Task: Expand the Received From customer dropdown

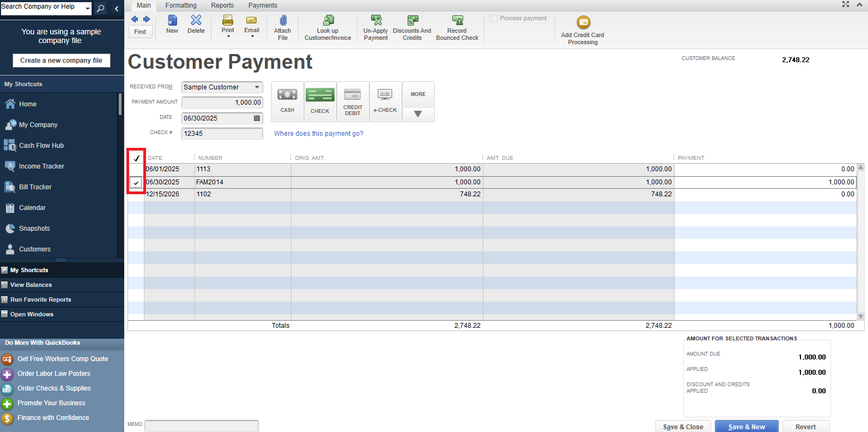Action: [x=257, y=87]
